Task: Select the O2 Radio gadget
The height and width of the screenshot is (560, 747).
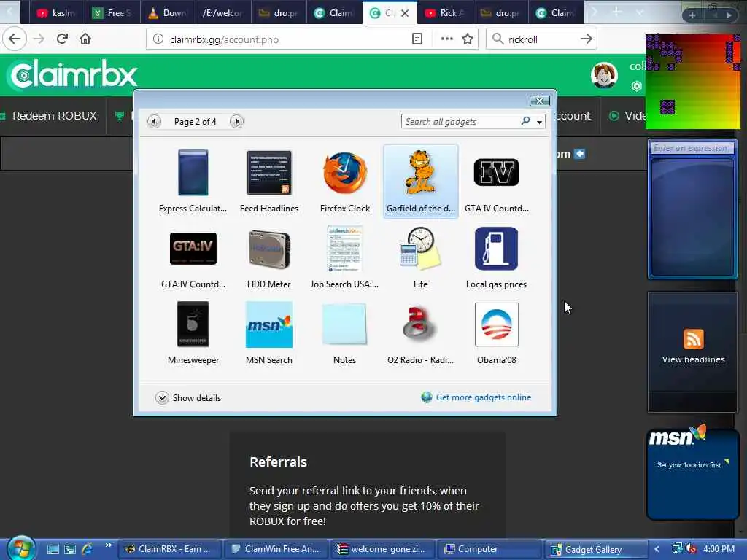Action: click(x=420, y=332)
